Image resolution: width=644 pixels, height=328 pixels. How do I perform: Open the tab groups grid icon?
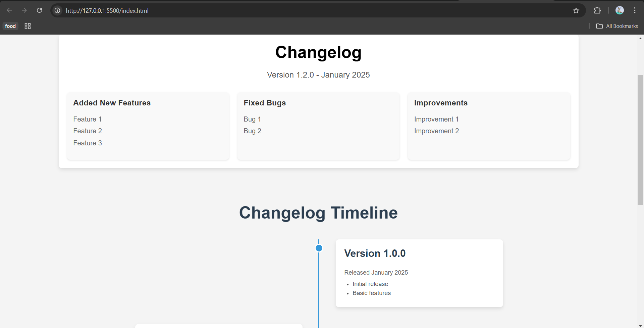[x=28, y=26]
